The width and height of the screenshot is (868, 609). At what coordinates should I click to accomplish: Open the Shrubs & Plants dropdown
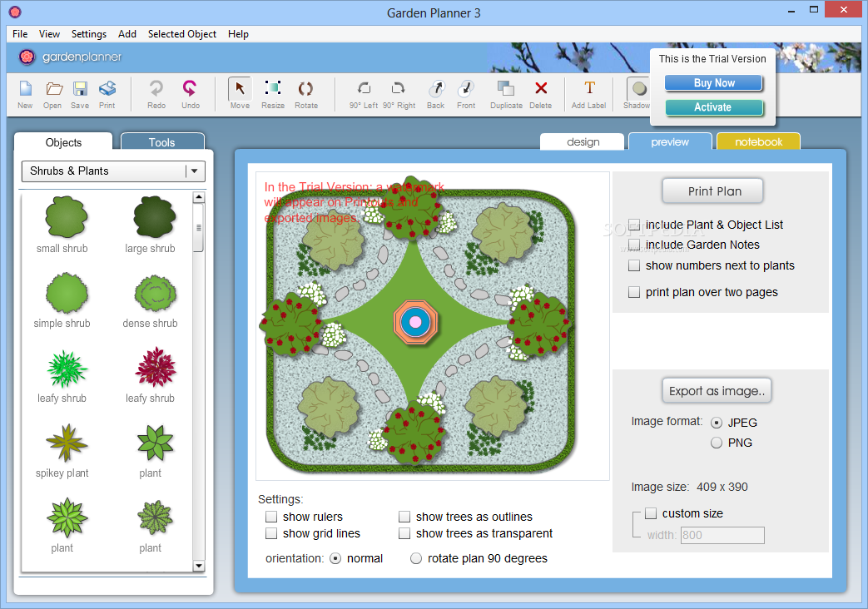click(x=113, y=171)
